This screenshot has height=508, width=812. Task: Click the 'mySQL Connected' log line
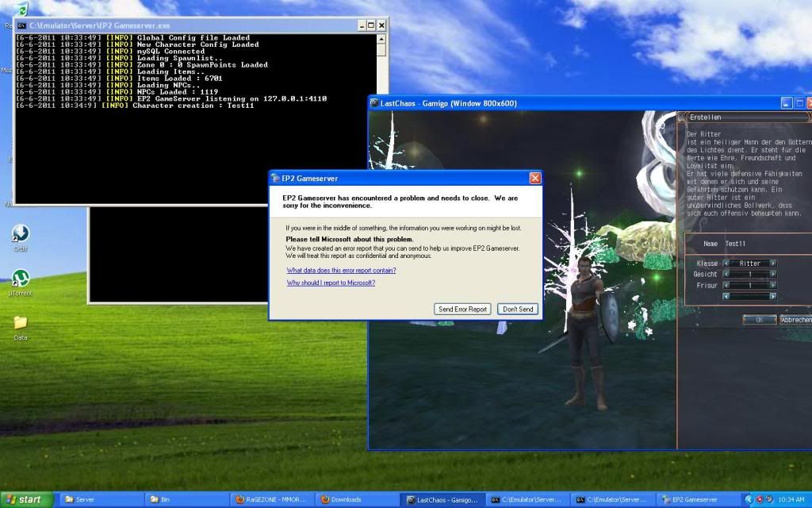(x=109, y=52)
